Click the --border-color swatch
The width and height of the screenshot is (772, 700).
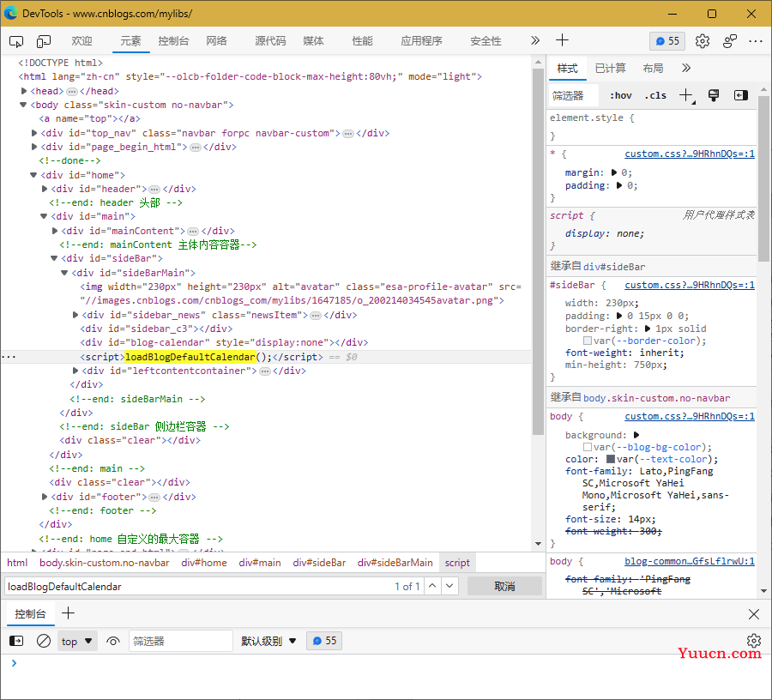pyautogui.click(x=588, y=341)
